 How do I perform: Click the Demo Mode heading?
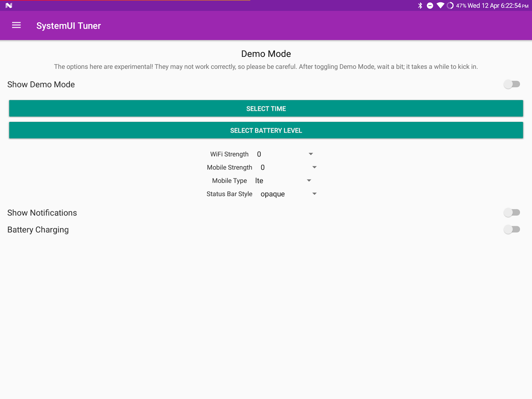266,54
